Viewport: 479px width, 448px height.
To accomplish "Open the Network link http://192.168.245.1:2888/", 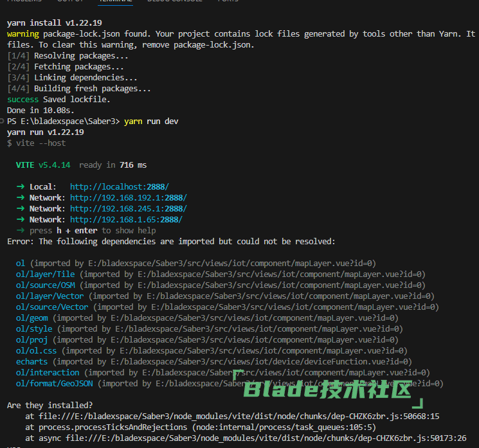I will click(129, 209).
